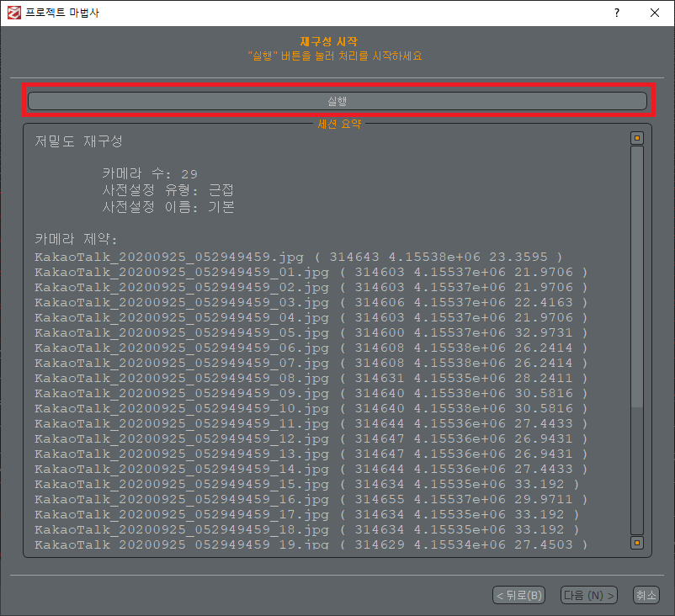This screenshot has height=616, width=675.
Task: Select the 저밀도 재구성 heading text
Action: click(79, 141)
